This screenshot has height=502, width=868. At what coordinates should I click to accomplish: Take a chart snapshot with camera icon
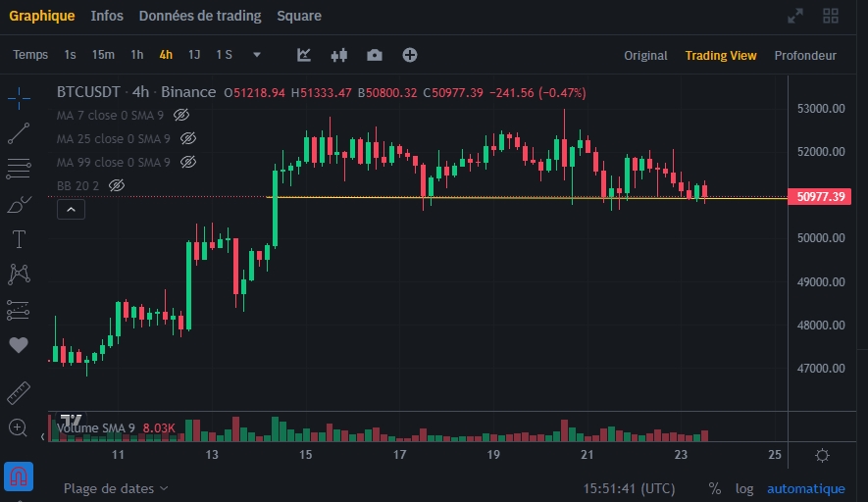[x=374, y=55]
